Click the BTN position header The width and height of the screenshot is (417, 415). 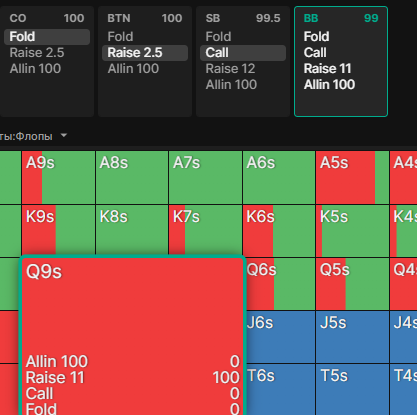(x=119, y=18)
